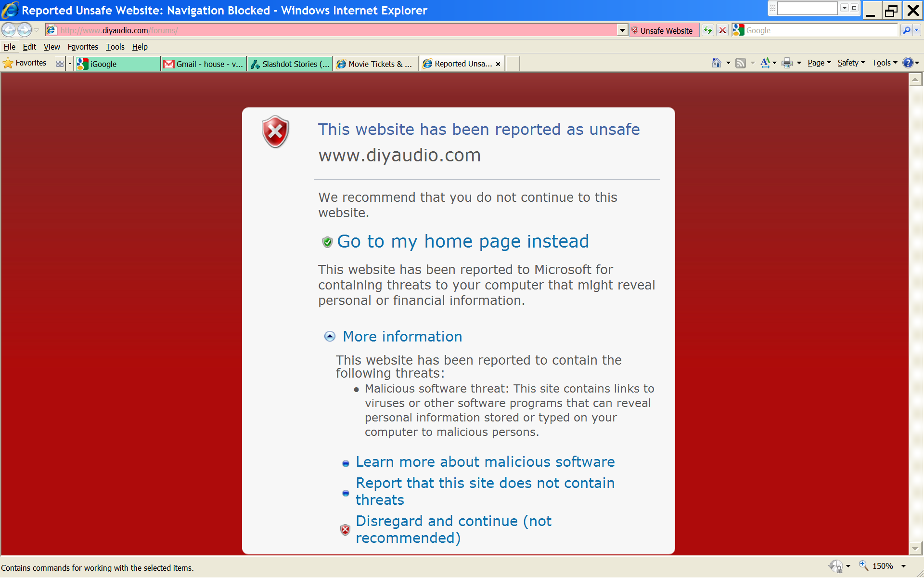Open the File menu

pos(9,47)
